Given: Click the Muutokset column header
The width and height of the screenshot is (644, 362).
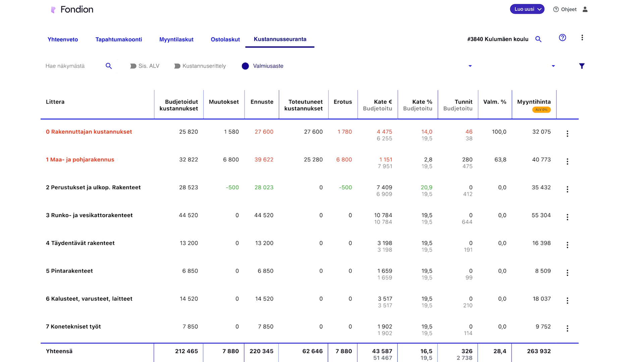Looking at the screenshot, I should (x=224, y=102).
